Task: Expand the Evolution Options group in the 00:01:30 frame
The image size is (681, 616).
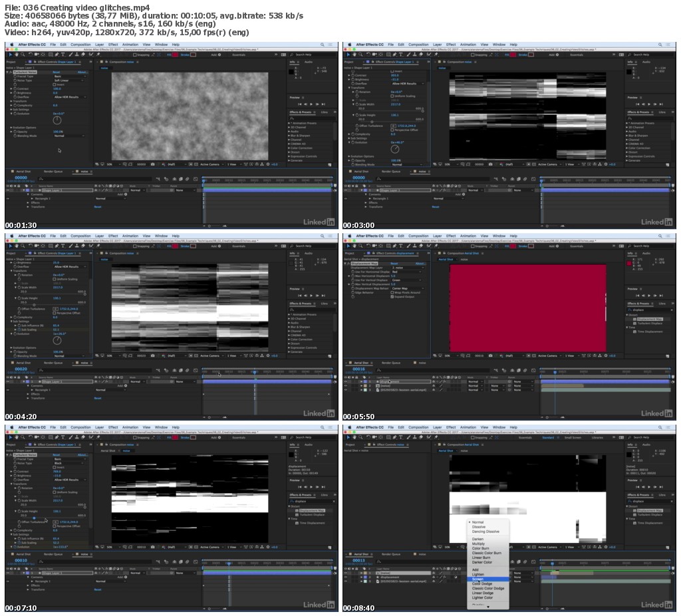Action: tap(11, 128)
